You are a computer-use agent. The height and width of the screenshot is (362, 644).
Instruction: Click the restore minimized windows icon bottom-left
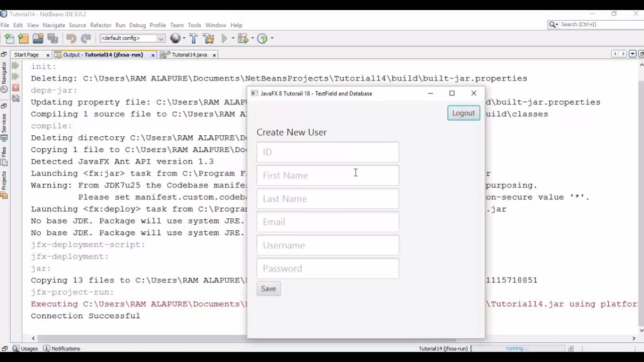pyautogui.click(x=5, y=348)
